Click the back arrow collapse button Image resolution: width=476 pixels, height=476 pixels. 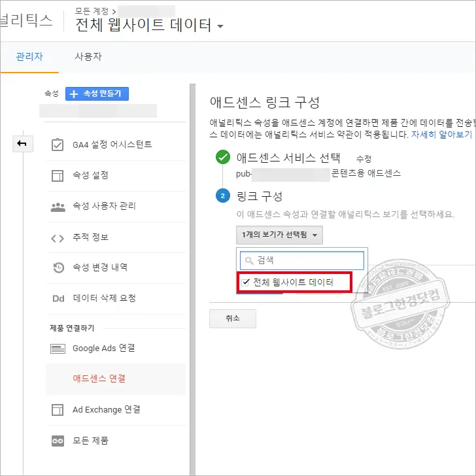click(23, 143)
